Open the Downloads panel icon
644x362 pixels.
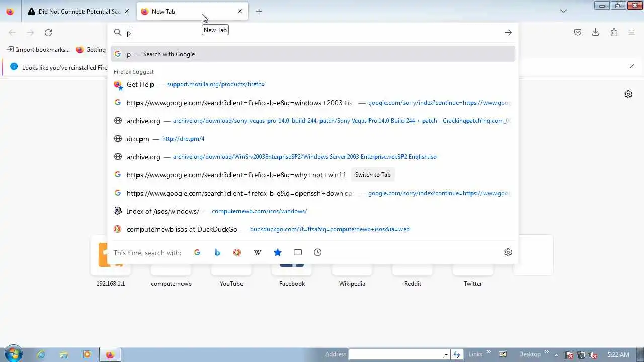click(x=596, y=33)
